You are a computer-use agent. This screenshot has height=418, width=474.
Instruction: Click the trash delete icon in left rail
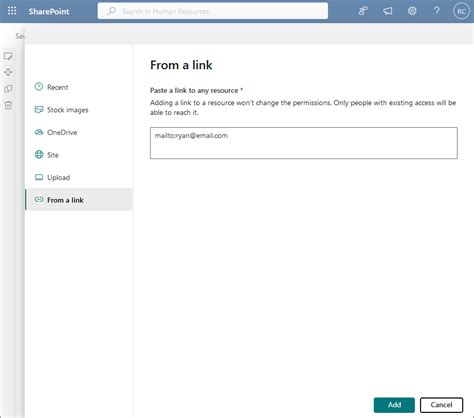tap(8, 105)
